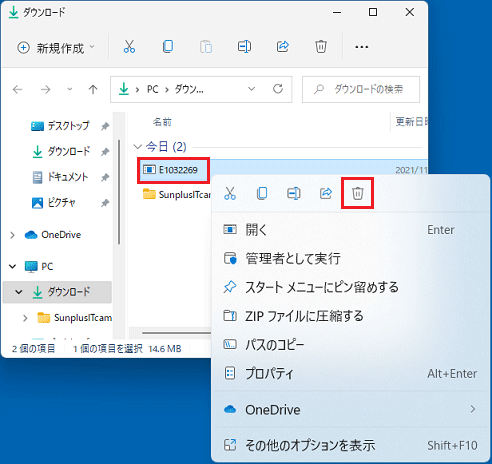Open the recent locations chevron beside the forward arrow

(70, 89)
